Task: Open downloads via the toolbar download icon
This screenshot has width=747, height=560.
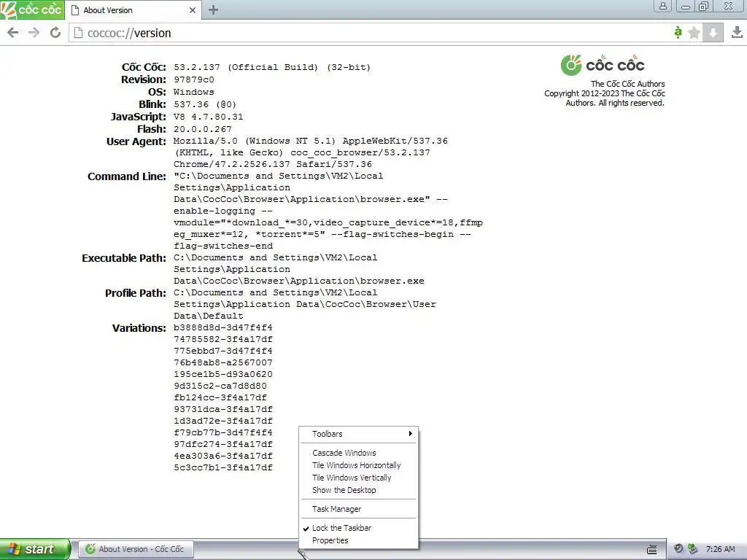Action: [737, 32]
